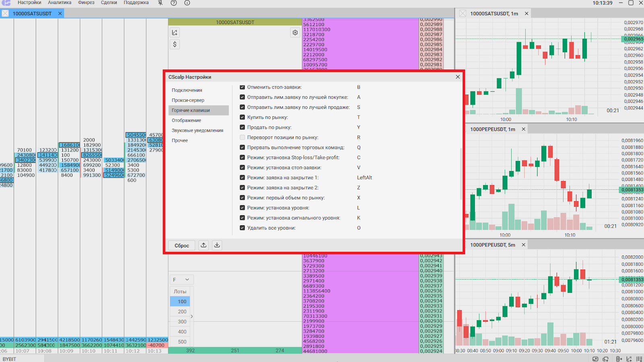Expand the lots panel with the chevron arrow

click(x=192, y=317)
